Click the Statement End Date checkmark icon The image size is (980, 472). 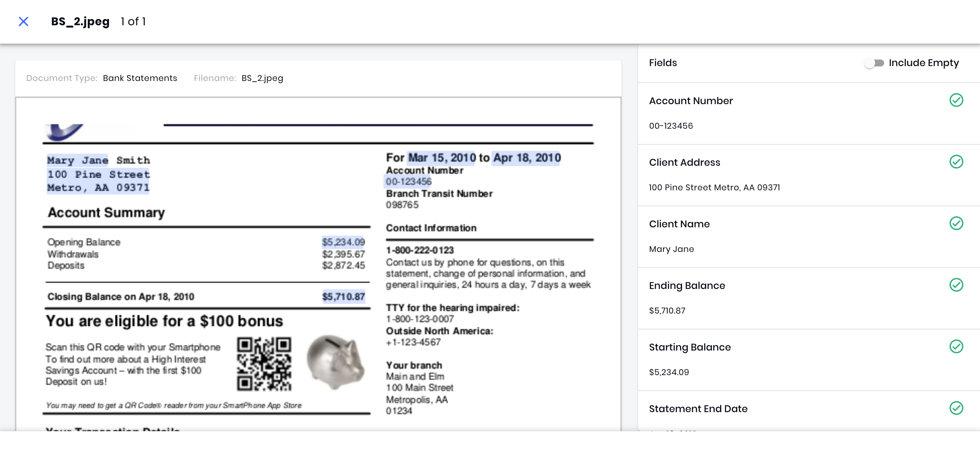pyautogui.click(x=956, y=408)
